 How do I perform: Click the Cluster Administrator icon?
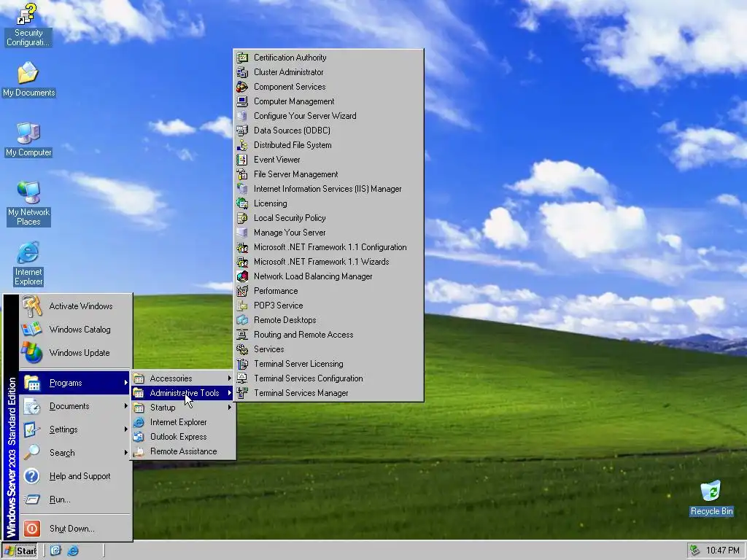click(242, 72)
